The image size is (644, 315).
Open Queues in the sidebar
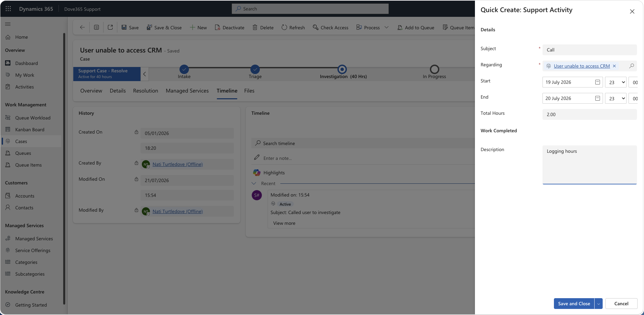(32, 153)
